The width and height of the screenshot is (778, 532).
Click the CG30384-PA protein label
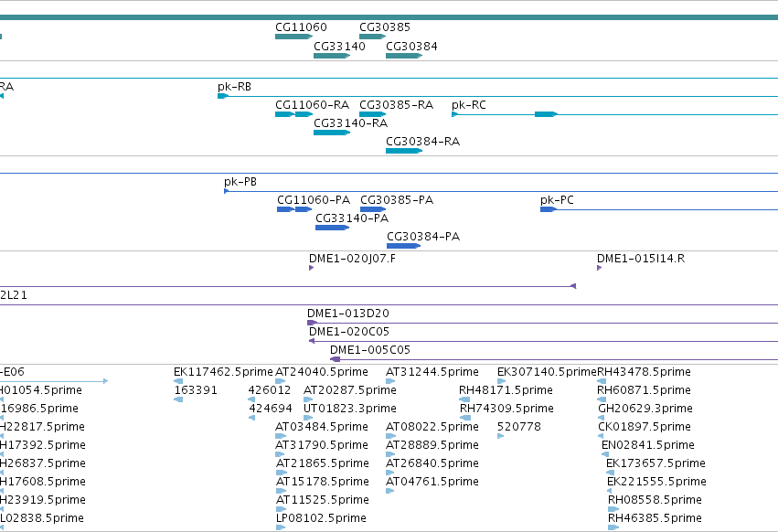click(423, 236)
